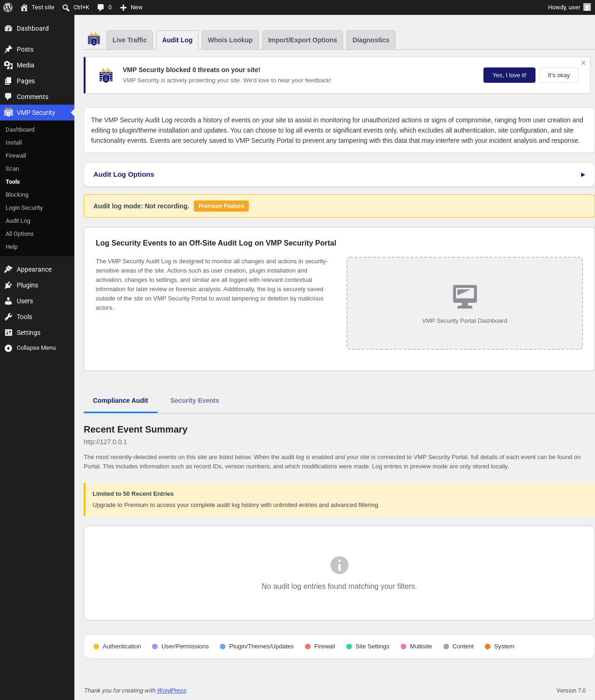Open the Import/Export Options tab
This screenshot has height=700, width=595.
pyautogui.click(x=303, y=40)
